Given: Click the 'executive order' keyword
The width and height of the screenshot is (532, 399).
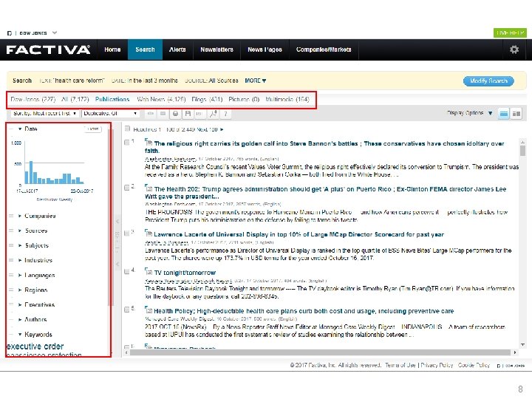Looking at the screenshot, I should 35,347.
